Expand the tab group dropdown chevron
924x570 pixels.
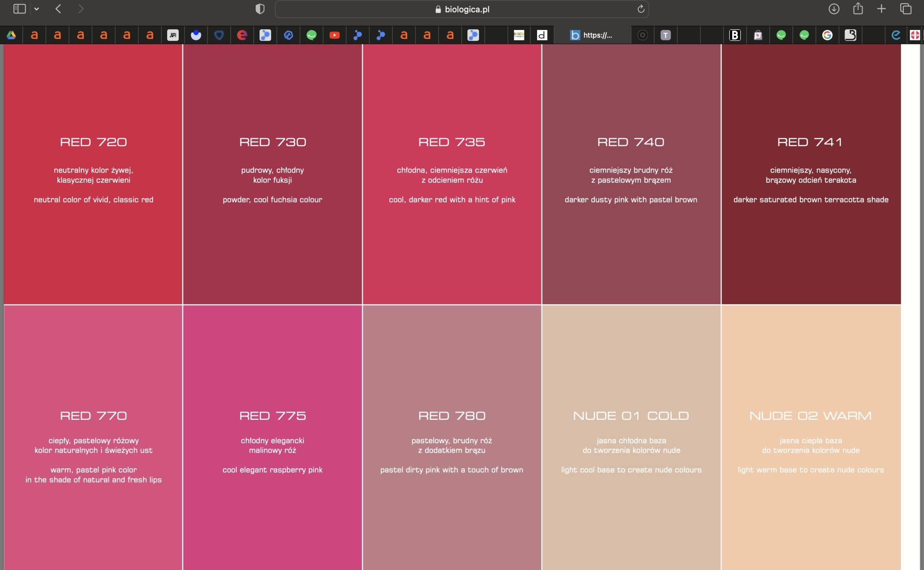pyautogui.click(x=36, y=9)
